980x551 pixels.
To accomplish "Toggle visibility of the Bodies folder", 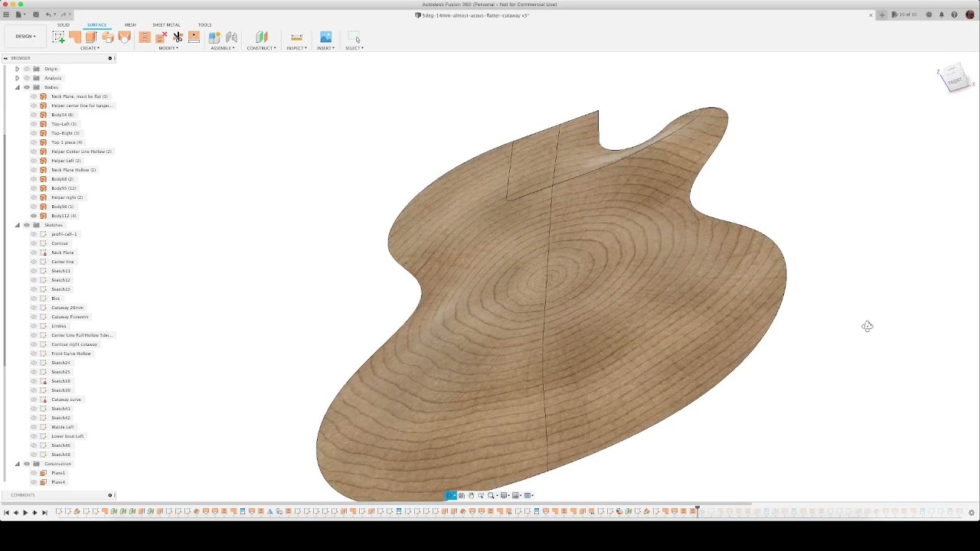I will [27, 87].
